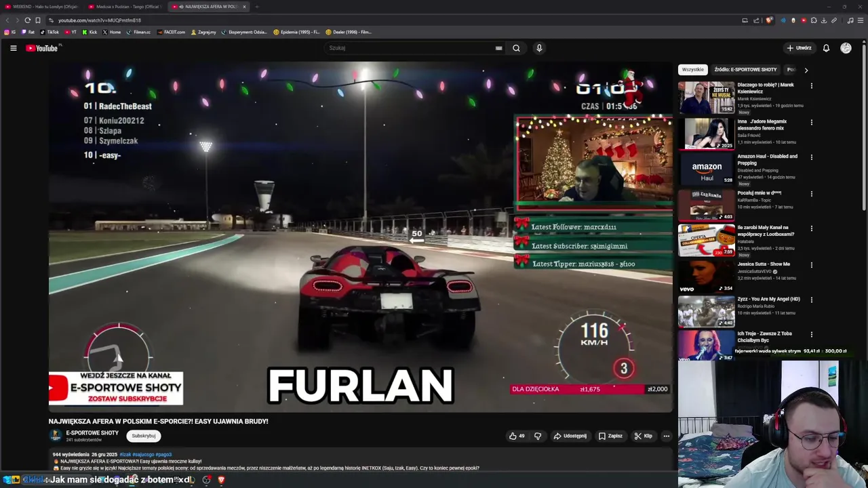Save the video with Zapisz

pos(610,436)
